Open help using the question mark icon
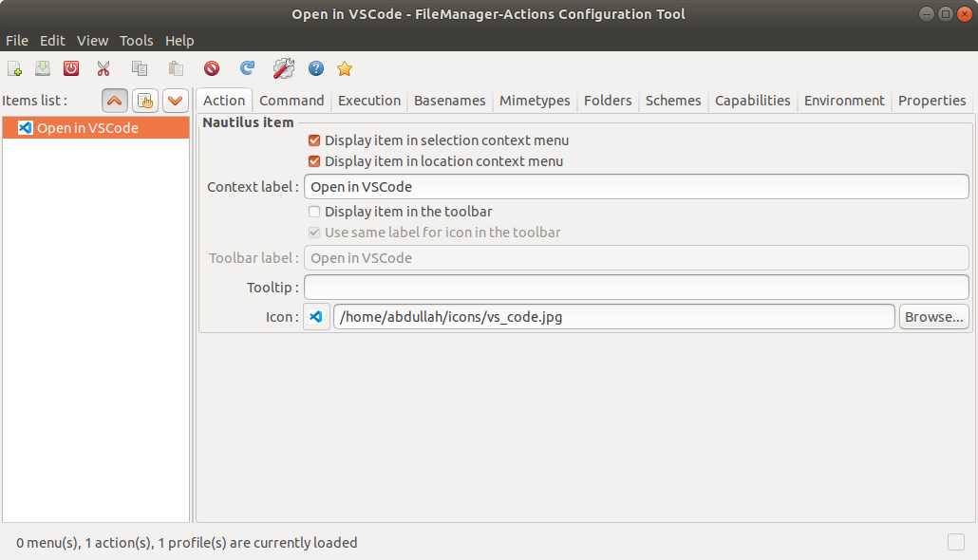This screenshot has height=560, width=978. tap(314, 68)
